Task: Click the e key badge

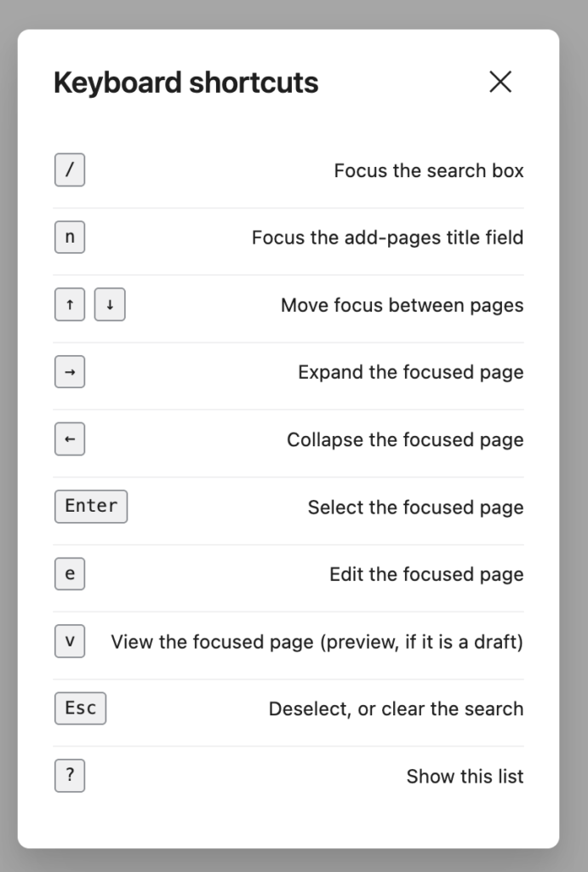Action: tap(70, 573)
